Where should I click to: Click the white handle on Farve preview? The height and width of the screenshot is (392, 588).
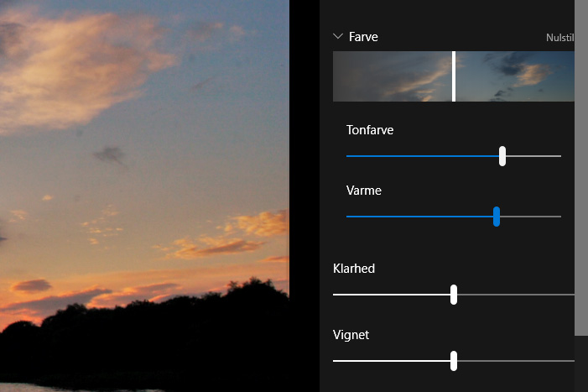coord(454,76)
